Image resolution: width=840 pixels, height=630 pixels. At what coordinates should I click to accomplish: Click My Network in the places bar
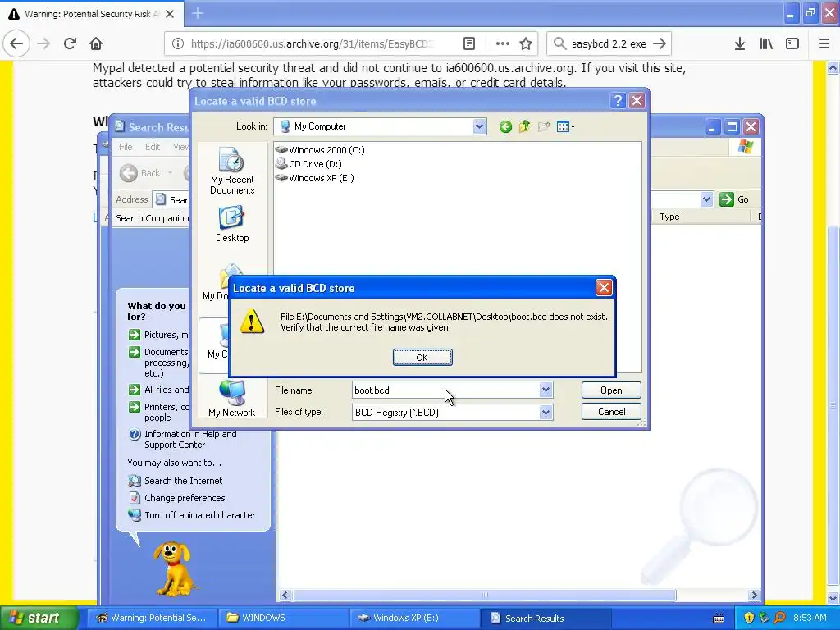point(232,399)
